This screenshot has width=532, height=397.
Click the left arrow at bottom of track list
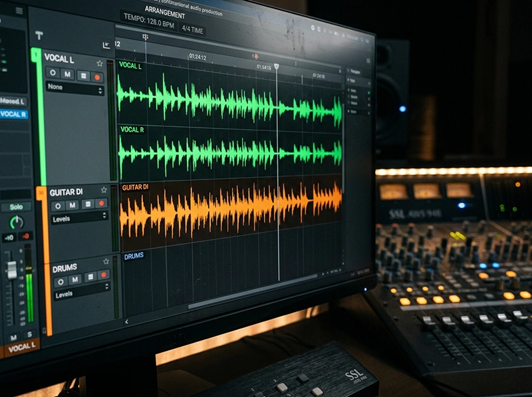click(126, 322)
